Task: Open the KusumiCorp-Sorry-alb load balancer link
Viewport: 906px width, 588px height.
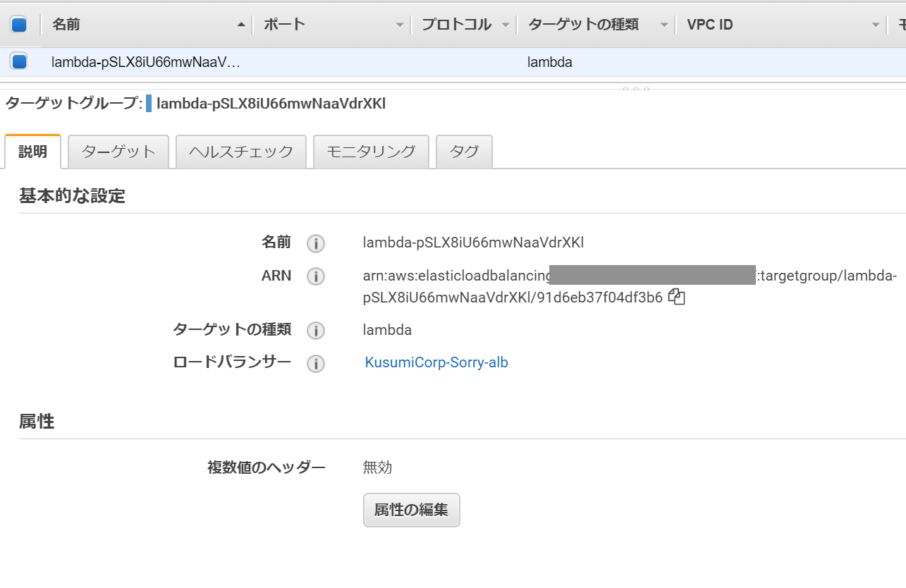Action: [x=436, y=362]
